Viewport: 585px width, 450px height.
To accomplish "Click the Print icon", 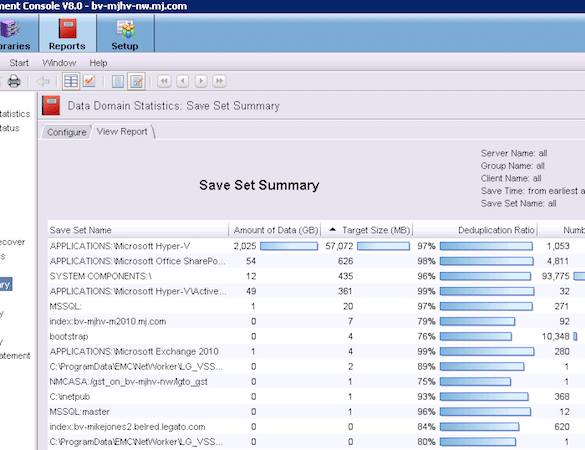I will coord(14,81).
